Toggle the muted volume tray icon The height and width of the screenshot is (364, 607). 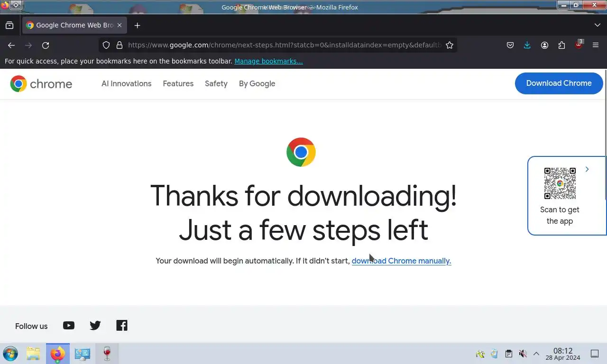coord(523,354)
